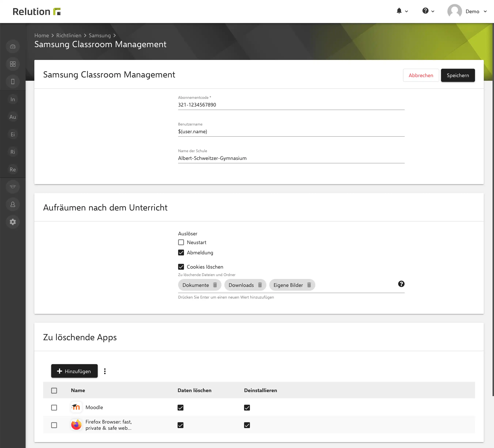Open the user account sidebar icon
Screen dimensions: 494x448
pos(13,204)
